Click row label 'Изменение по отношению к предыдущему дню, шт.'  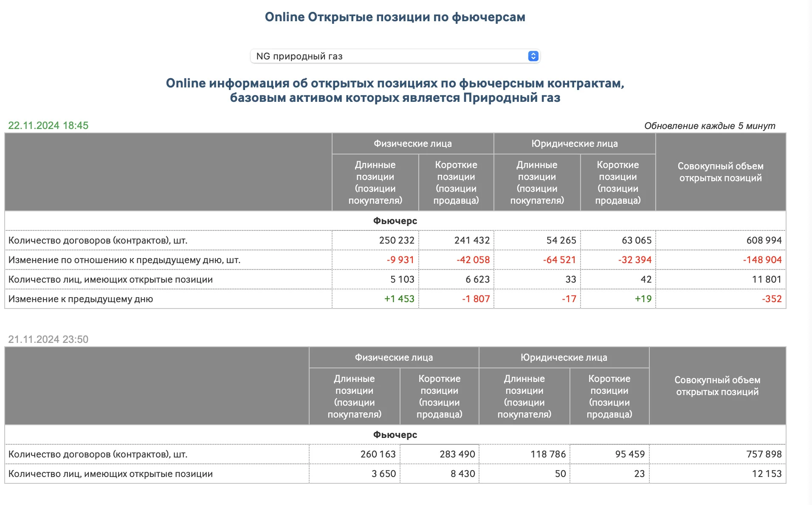tap(124, 260)
